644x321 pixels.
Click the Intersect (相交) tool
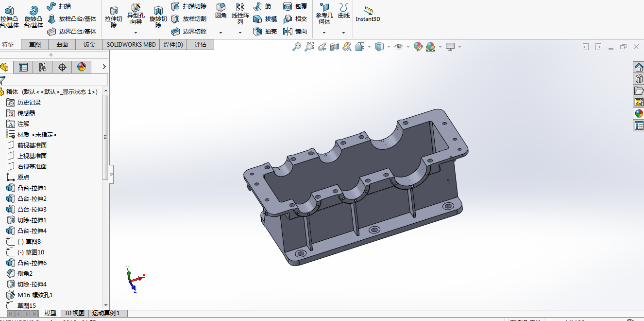[x=295, y=19]
